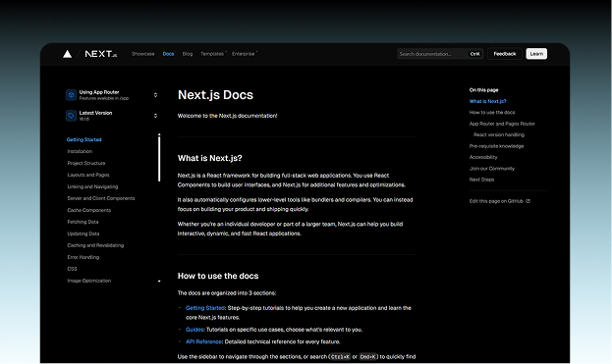
Task: Jump to Accessibility outline link
Action: [483, 157]
